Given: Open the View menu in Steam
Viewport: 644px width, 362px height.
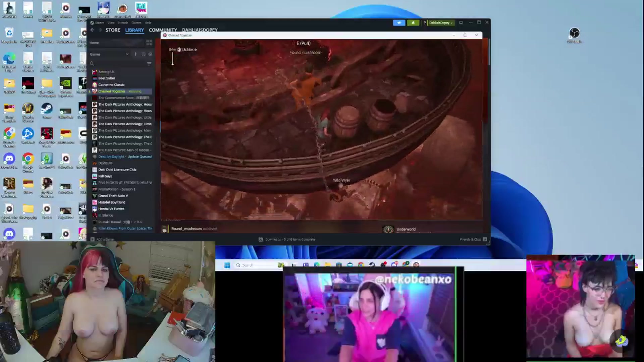Looking at the screenshot, I should pos(111,23).
